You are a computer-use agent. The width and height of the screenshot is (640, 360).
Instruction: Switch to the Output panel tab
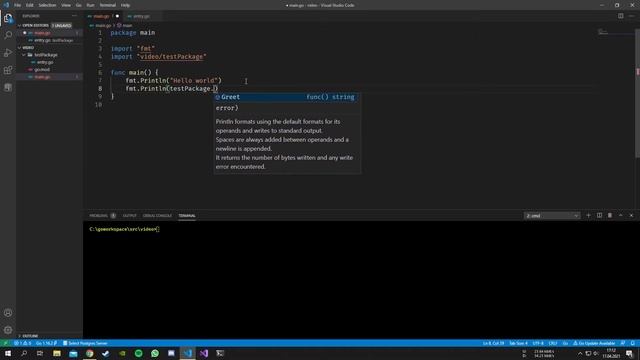129,216
